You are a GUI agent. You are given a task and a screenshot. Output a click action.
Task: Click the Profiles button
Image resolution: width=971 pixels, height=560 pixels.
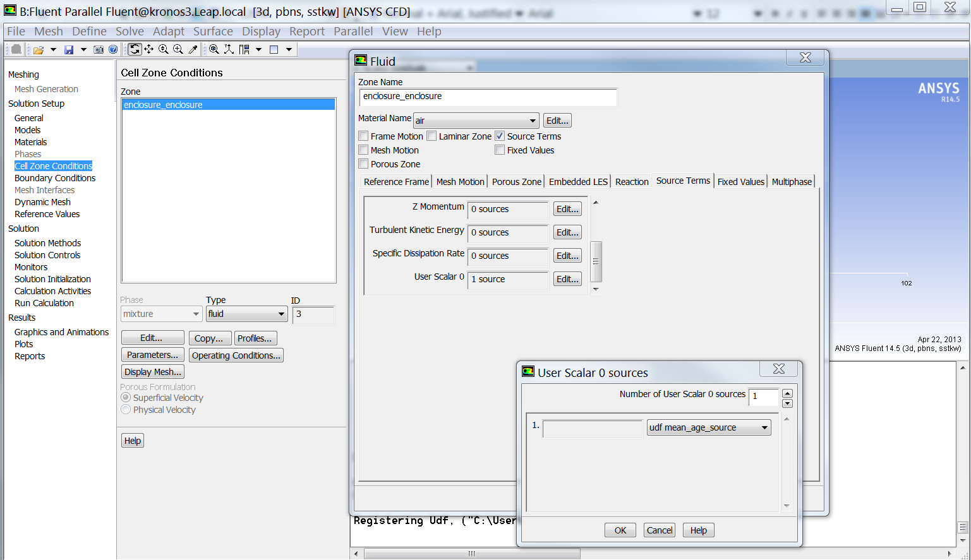click(x=255, y=338)
